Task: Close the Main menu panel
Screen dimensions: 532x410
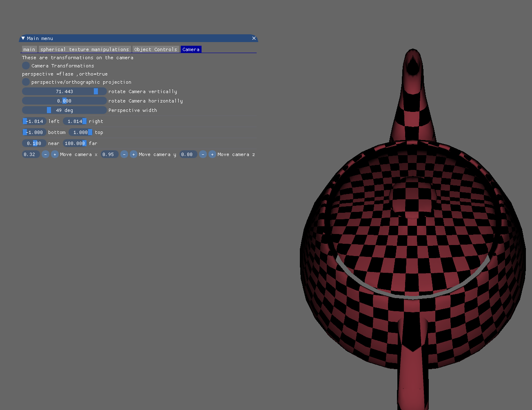Action: click(253, 38)
